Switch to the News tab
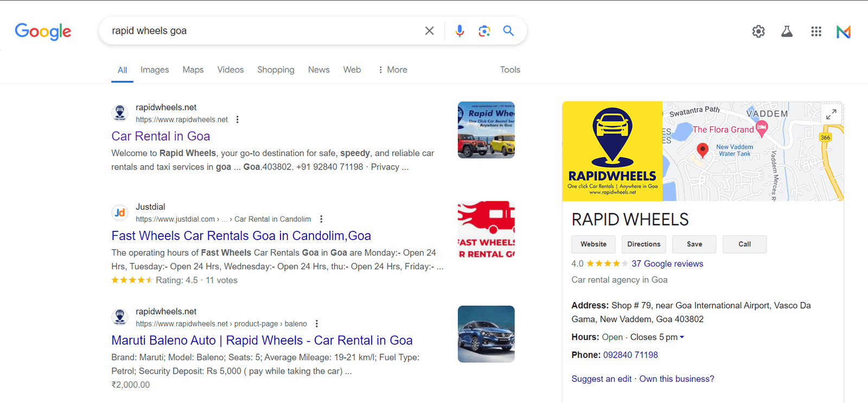This screenshot has width=868, height=403. [319, 70]
